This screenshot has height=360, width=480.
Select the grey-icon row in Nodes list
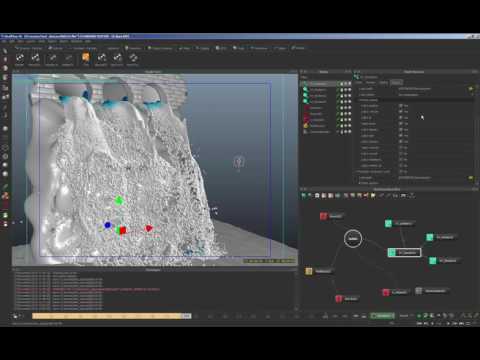click(x=326, y=132)
